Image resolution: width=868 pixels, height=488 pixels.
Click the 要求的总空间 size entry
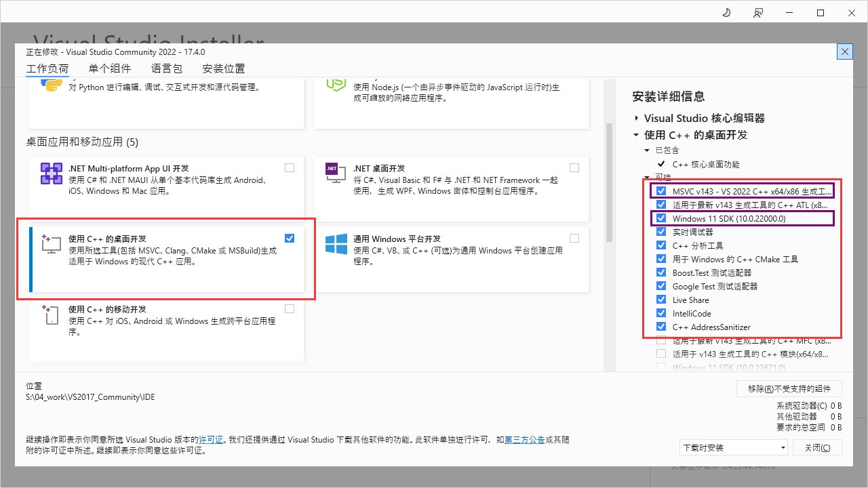click(809, 428)
